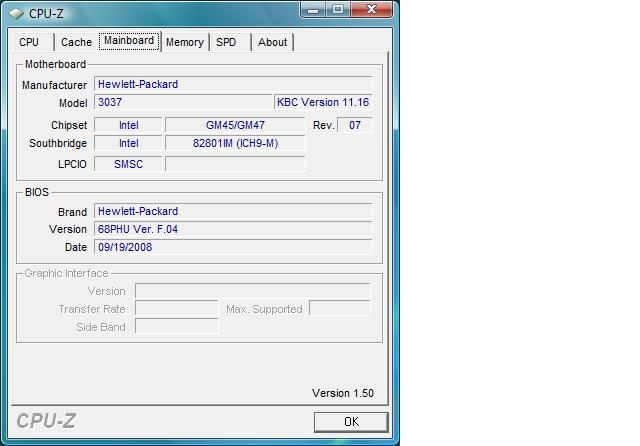Click the Southbridge label
The width and height of the screenshot is (640, 446).
pos(58,143)
